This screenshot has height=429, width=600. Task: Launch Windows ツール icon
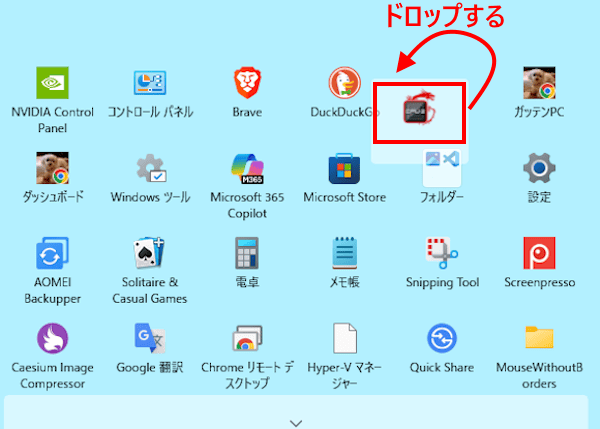tap(151, 168)
